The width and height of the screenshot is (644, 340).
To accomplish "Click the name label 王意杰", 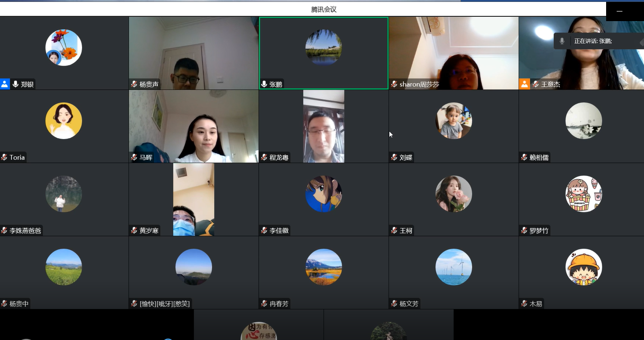I will click(x=550, y=84).
